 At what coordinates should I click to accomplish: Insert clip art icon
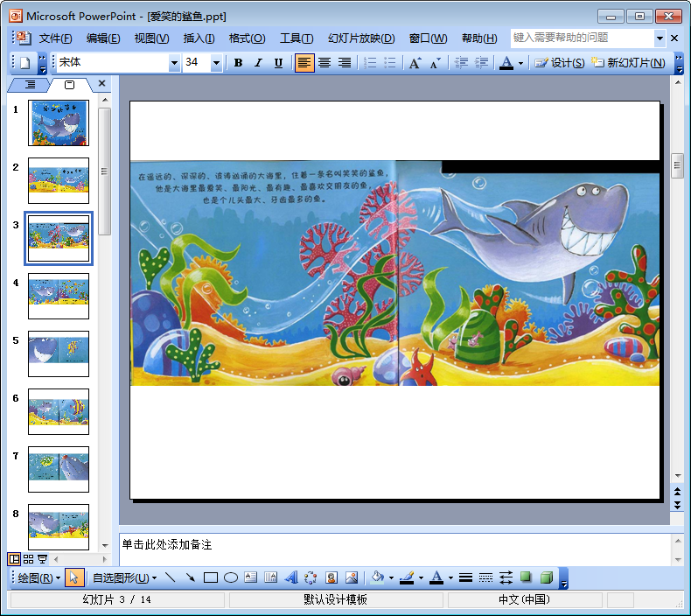(x=332, y=577)
